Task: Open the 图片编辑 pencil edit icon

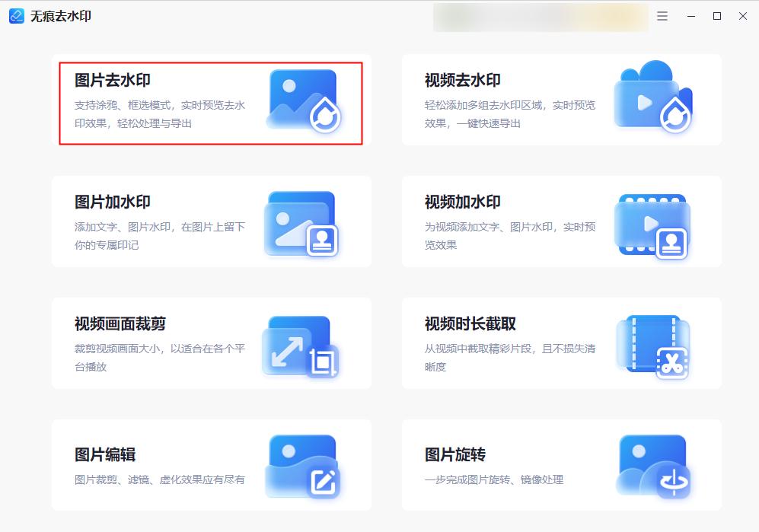Action: pyautogui.click(x=303, y=466)
